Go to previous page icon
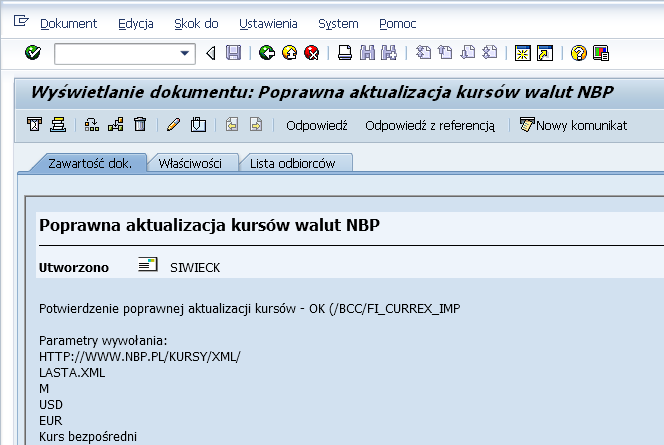Screen dimensions: 664x445 [445, 53]
